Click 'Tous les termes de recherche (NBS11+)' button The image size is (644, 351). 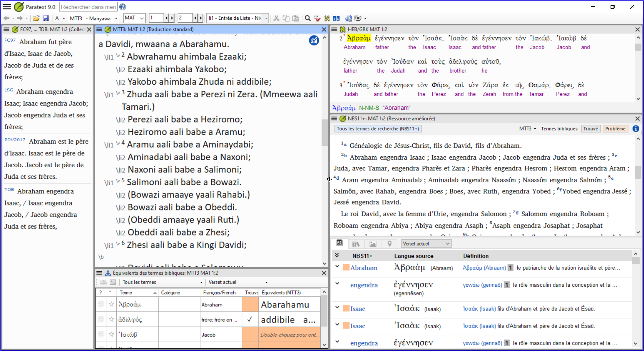pyautogui.click(x=378, y=129)
